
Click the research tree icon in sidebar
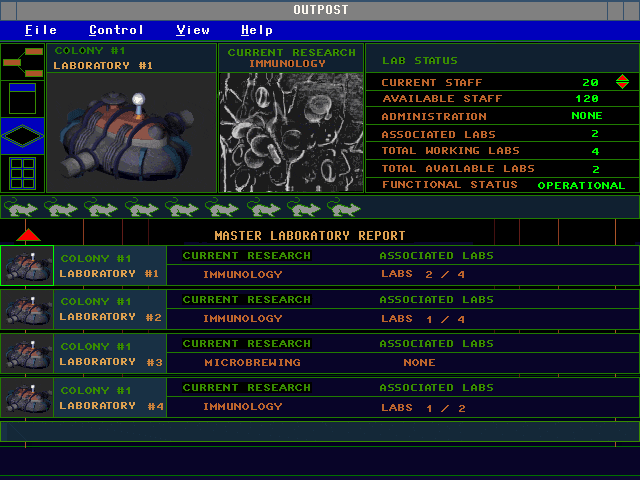(x=22, y=62)
